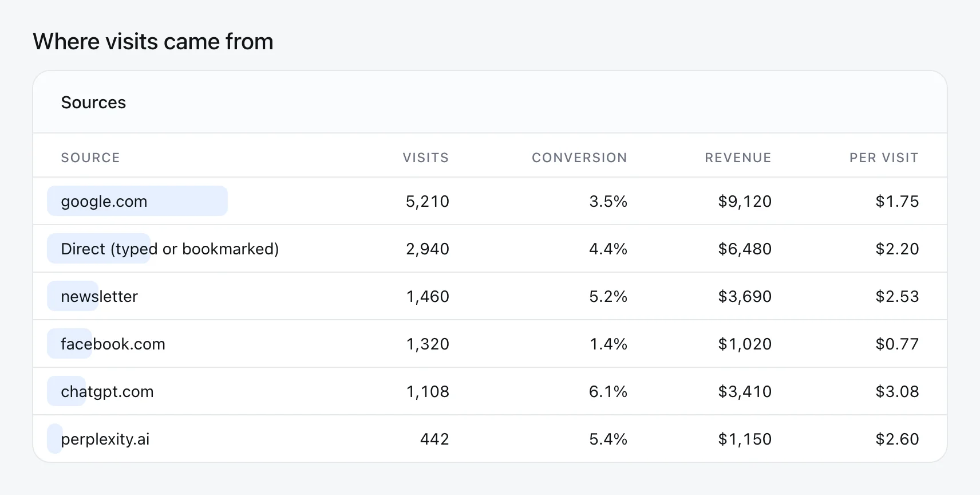This screenshot has height=495, width=980.
Task: Click the 5.2% conversion value
Action: click(x=608, y=296)
